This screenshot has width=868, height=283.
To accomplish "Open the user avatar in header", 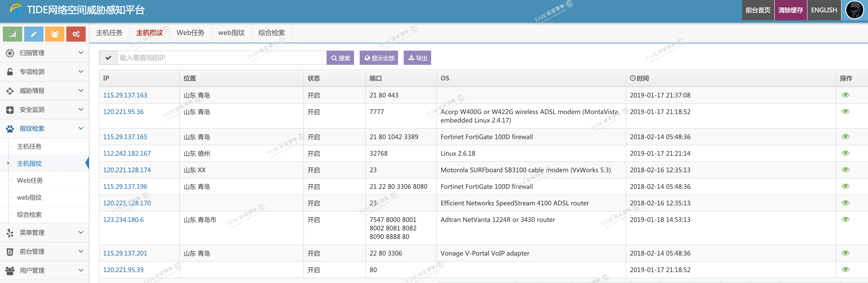I will point(854,10).
